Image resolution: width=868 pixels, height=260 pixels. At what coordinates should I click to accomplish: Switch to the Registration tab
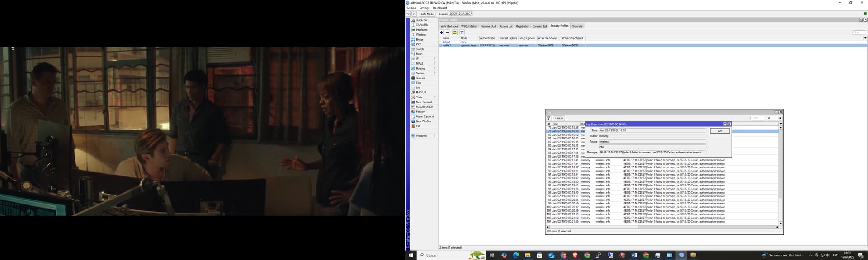point(523,26)
